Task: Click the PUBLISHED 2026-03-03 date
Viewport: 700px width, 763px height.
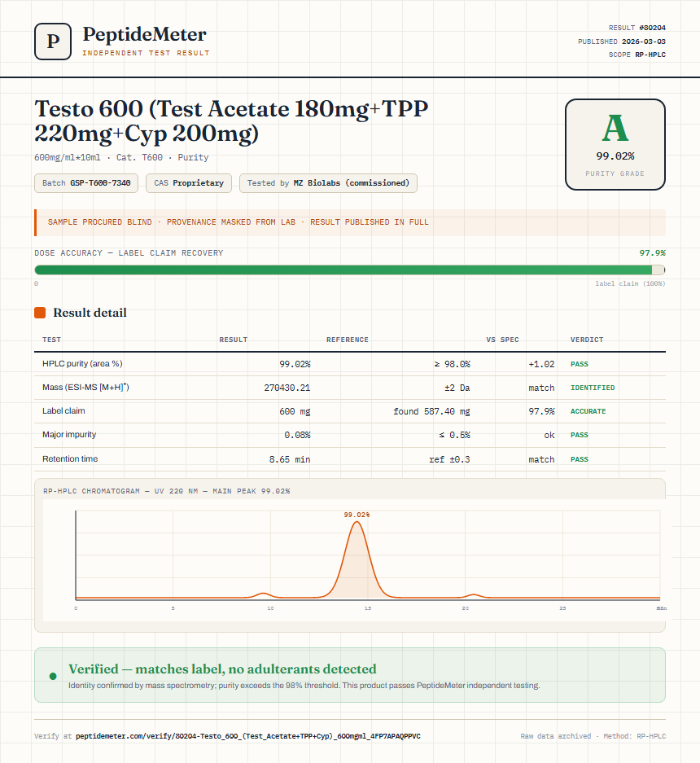Action: pyautogui.click(x=622, y=42)
